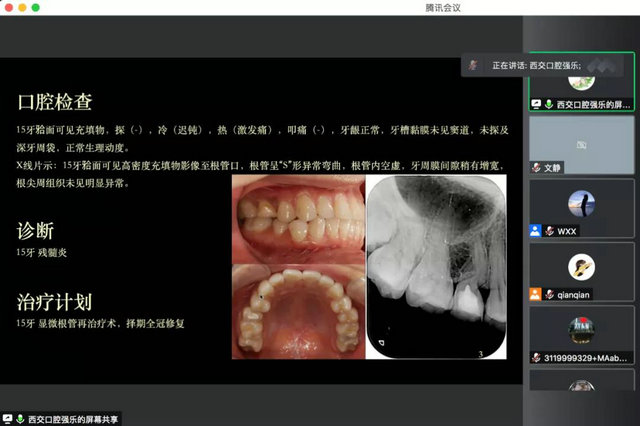The width and height of the screenshot is (640, 426).
Task: Click the name label WXX
Action: [x=567, y=231]
